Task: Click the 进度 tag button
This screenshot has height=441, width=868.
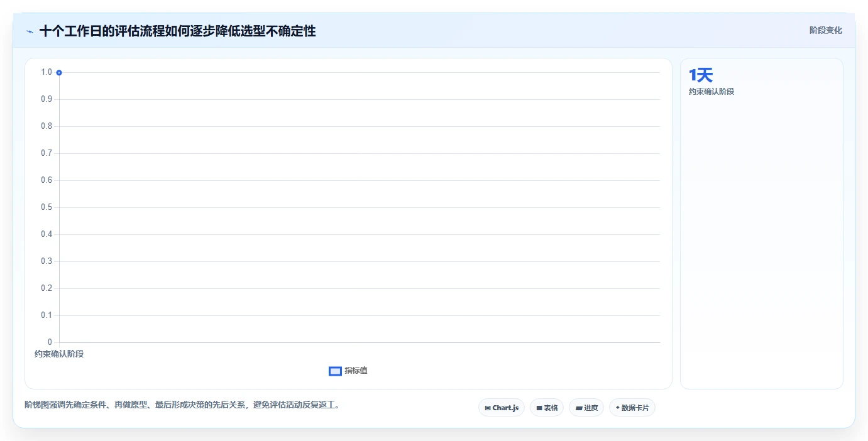Action: tap(586, 408)
